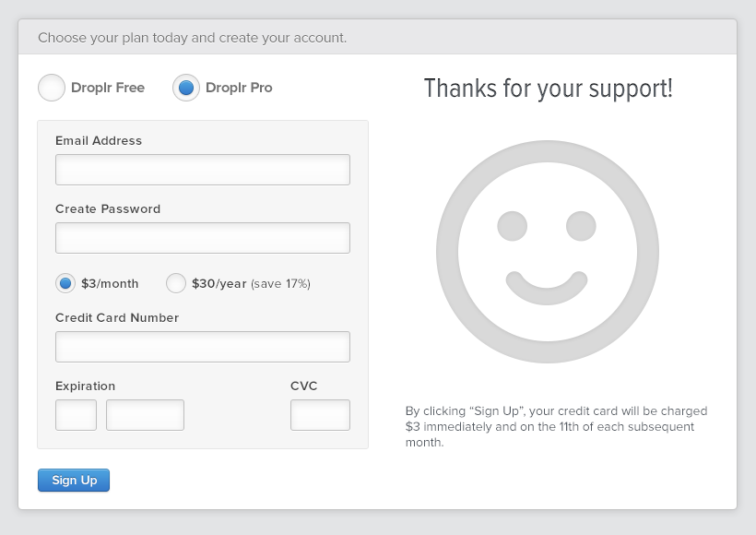The width and height of the screenshot is (756, 535).
Task: Focus the Credit Card Number field
Action: pos(203,347)
